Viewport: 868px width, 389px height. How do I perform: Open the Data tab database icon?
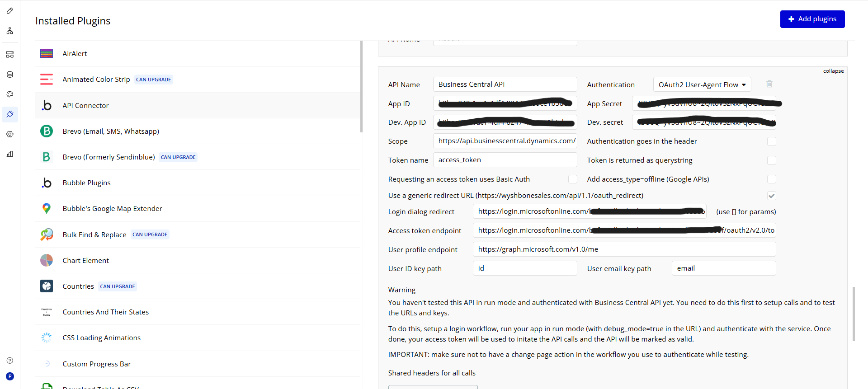(10, 75)
